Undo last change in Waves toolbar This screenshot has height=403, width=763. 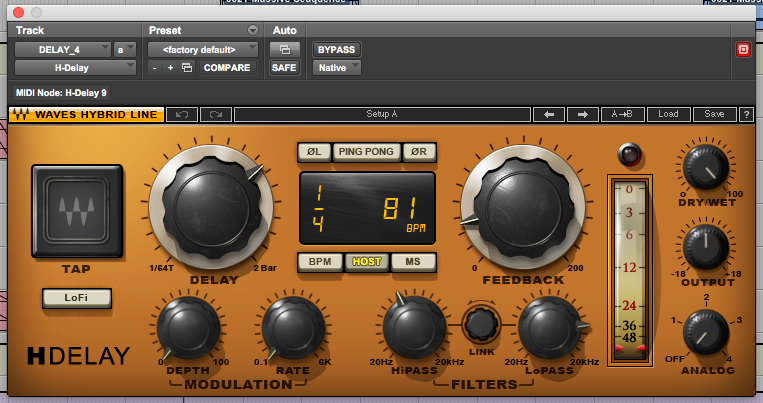click(182, 115)
